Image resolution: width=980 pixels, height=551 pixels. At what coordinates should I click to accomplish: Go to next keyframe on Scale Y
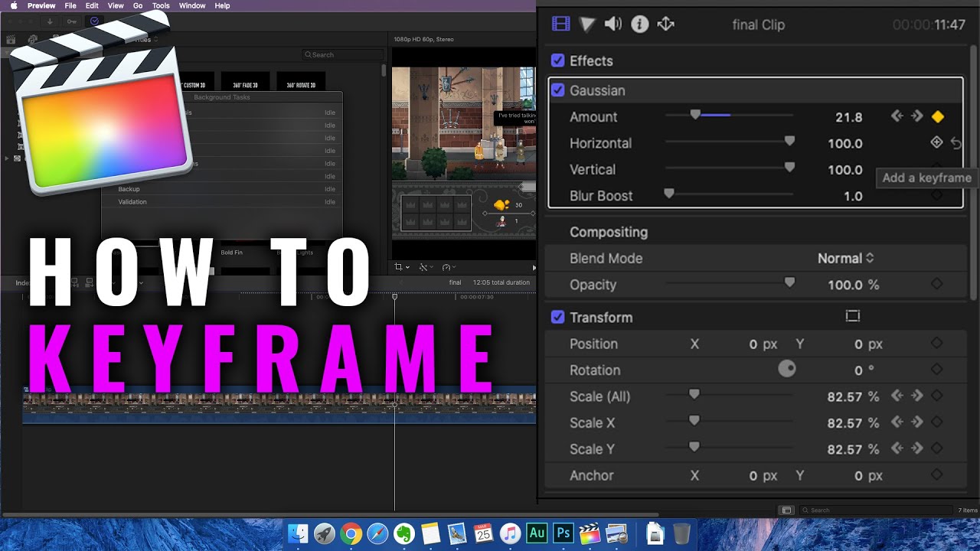tap(916, 448)
